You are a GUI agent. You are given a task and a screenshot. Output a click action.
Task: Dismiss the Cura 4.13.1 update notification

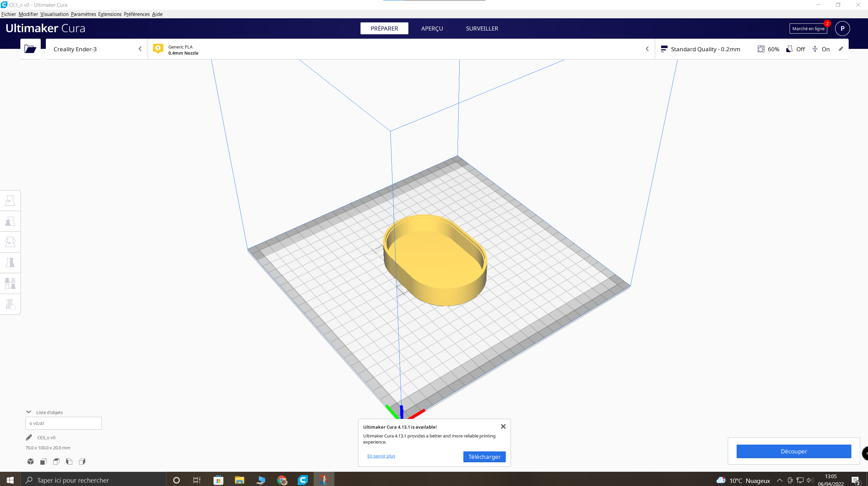pyautogui.click(x=503, y=426)
